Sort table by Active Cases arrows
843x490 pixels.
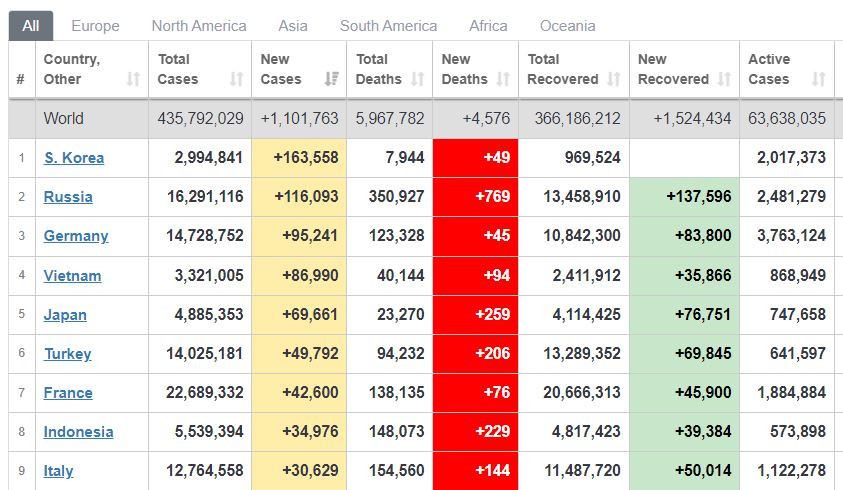tap(819, 79)
